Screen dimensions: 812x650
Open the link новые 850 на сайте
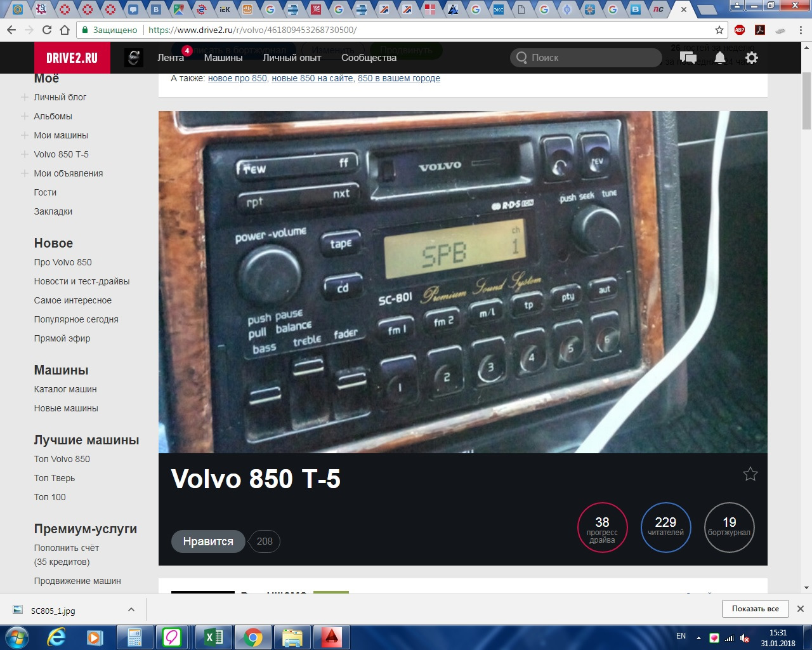click(x=312, y=78)
